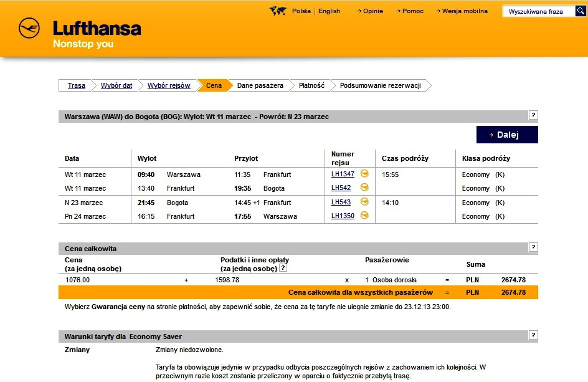Open the Opinie link
This screenshot has height=382, width=588.
370,11
